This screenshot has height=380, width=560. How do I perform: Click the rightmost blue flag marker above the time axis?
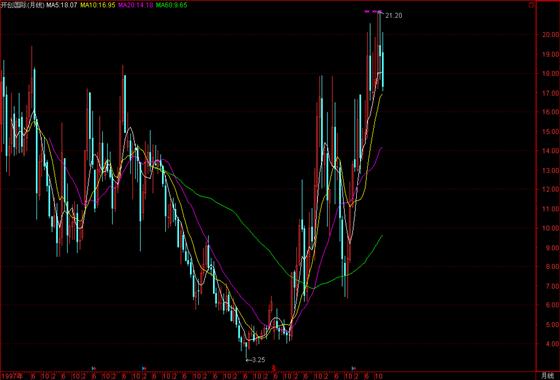(354, 368)
